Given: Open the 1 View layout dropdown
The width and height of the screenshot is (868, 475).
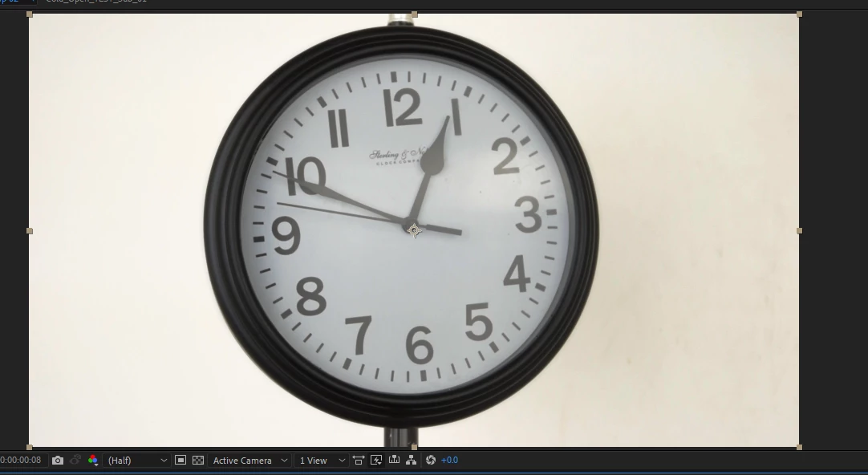Looking at the screenshot, I should click(322, 460).
